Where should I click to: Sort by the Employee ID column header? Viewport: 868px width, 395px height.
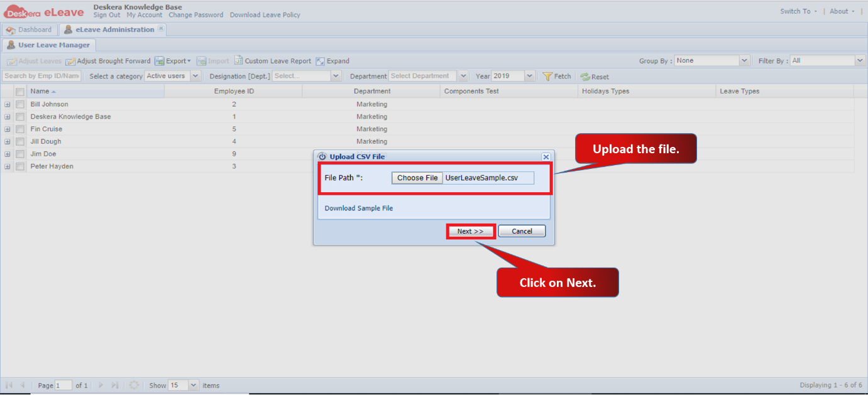point(234,91)
